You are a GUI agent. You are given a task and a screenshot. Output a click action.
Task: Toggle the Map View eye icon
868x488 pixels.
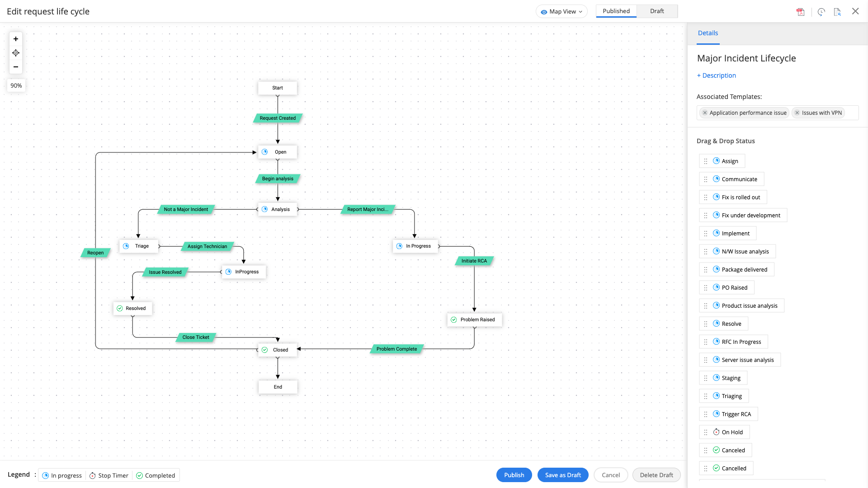click(544, 11)
